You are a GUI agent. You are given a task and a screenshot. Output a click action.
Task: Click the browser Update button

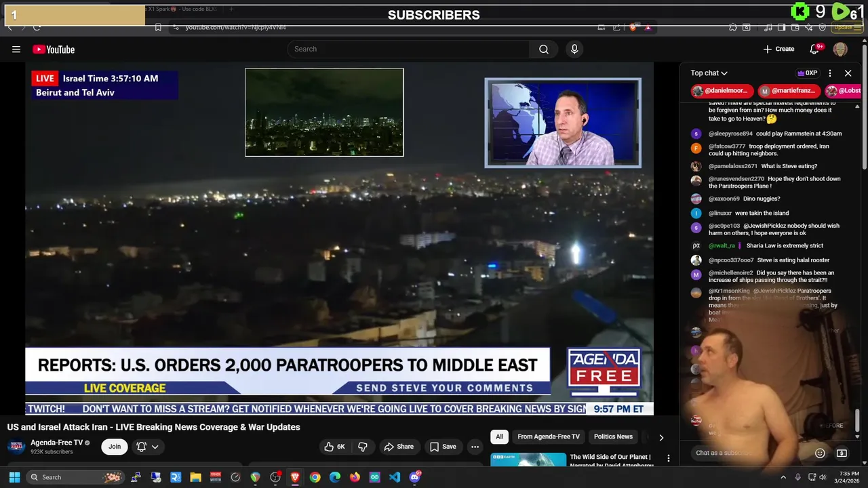click(846, 27)
